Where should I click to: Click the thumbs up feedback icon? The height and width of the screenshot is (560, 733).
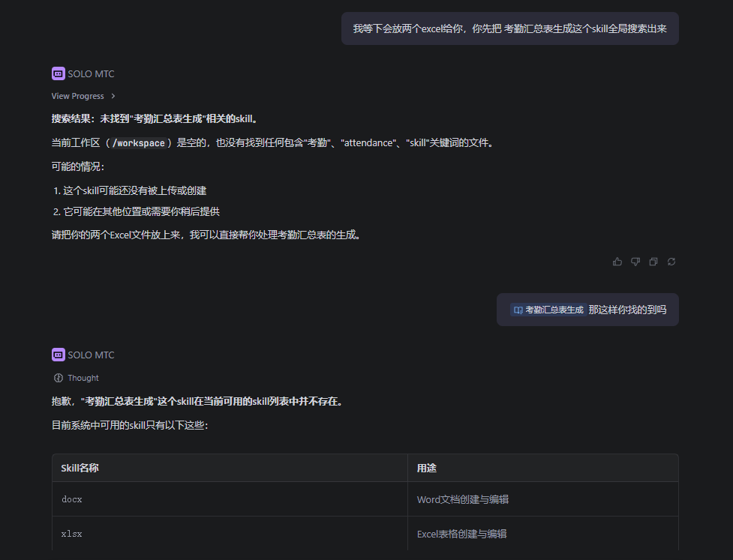[x=617, y=262]
